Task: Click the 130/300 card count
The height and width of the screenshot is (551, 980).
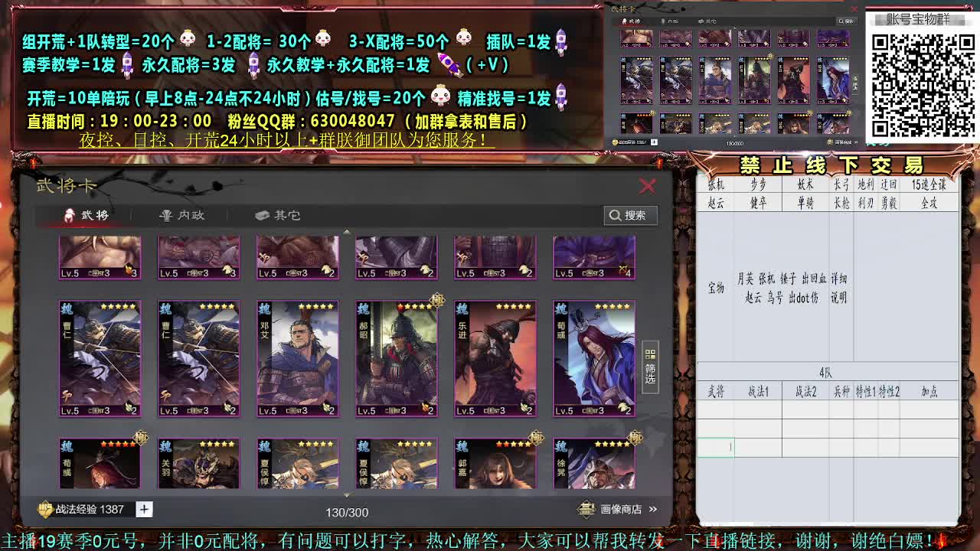Action: tap(347, 512)
